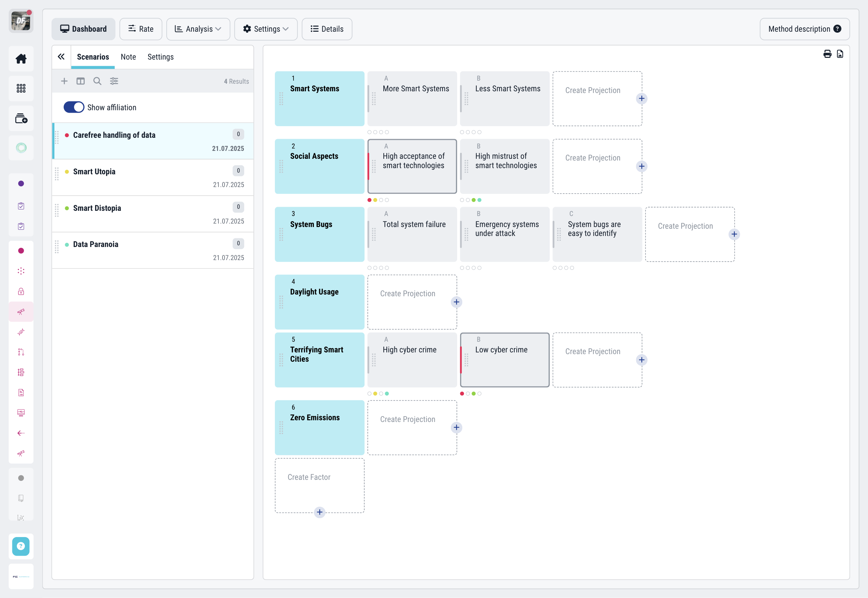Click the green rating dot under Low cyber crime
868x598 pixels.
(474, 393)
